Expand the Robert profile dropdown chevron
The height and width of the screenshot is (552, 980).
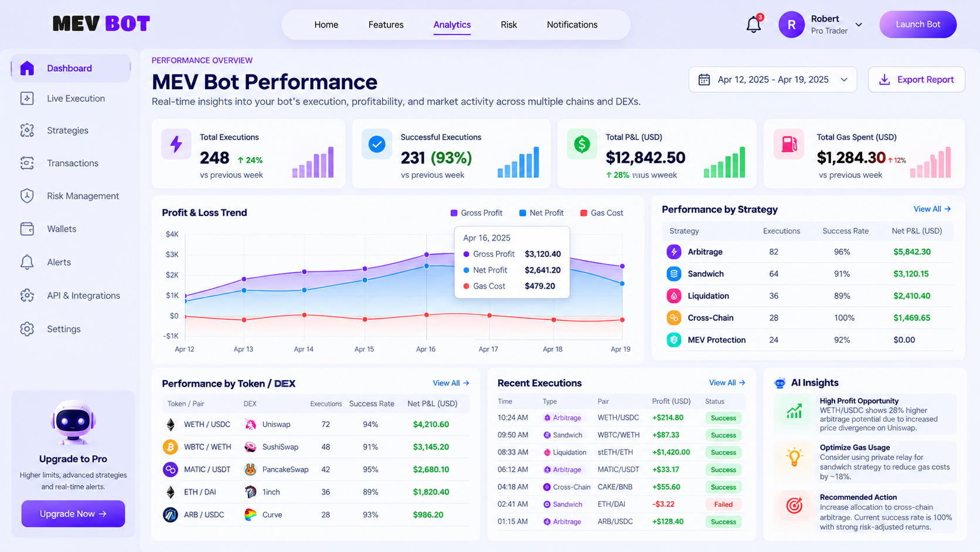coord(859,25)
